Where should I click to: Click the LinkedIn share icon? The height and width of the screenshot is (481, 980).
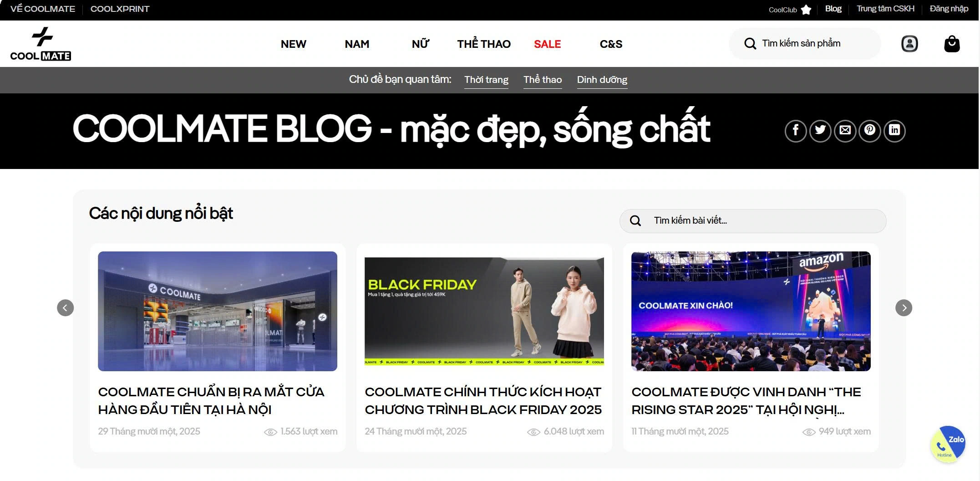[x=894, y=130]
